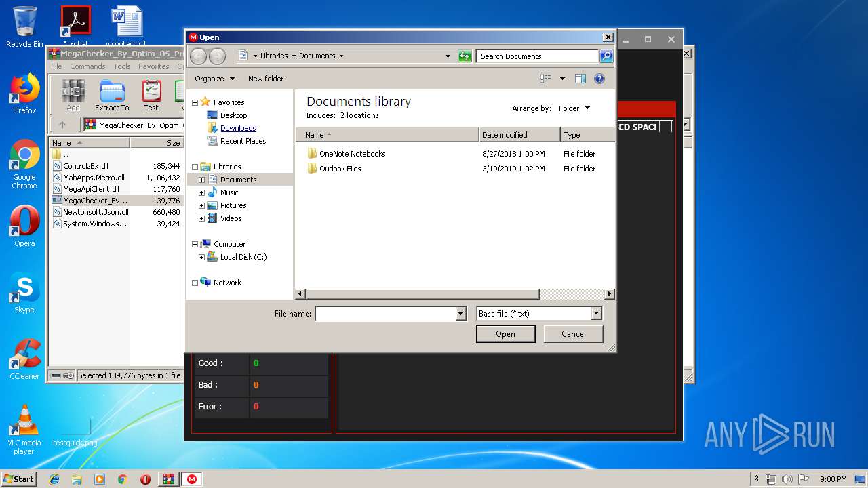868x488 pixels.
Task: Open the file type filter dropdown
Action: click(x=596, y=314)
